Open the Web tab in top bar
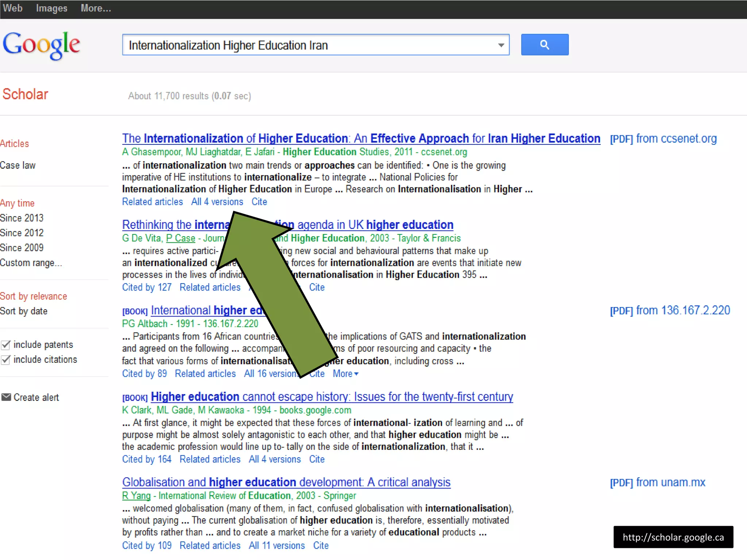The image size is (747, 560). pyautogui.click(x=12, y=8)
